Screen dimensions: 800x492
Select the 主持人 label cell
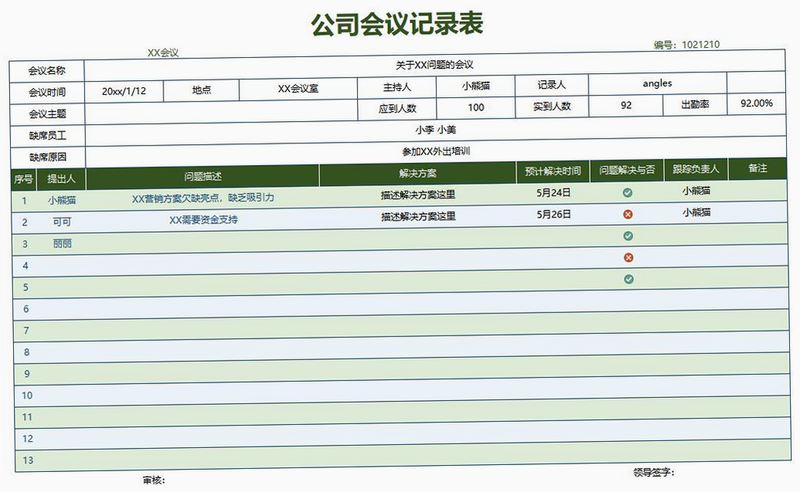397,87
